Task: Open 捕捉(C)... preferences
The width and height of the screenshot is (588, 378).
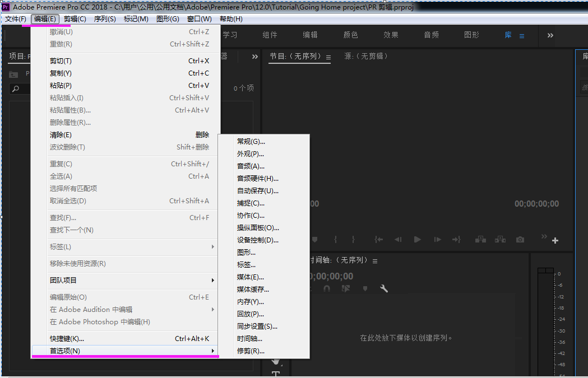Action: click(x=264, y=203)
